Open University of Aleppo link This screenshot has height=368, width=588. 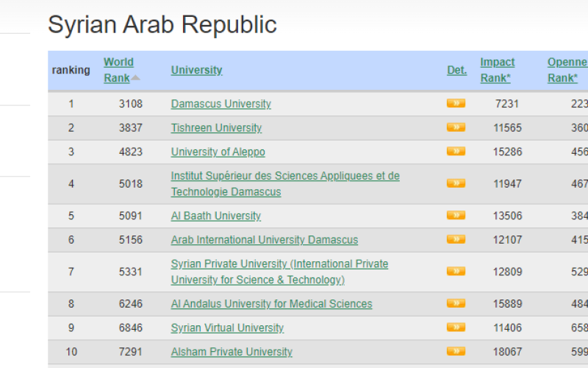tap(218, 152)
